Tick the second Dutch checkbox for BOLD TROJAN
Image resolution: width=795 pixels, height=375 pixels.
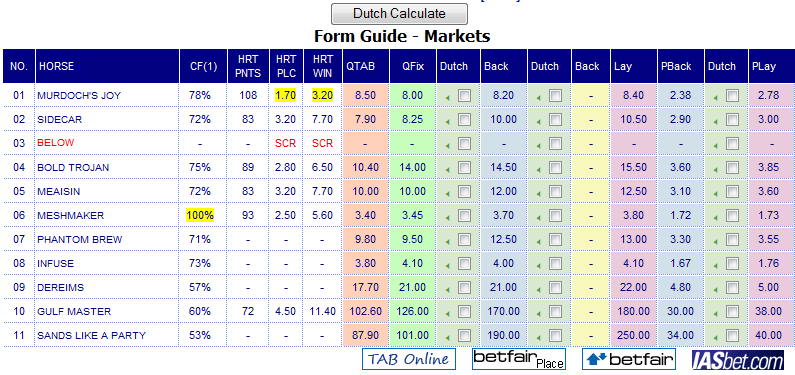click(555, 167)
